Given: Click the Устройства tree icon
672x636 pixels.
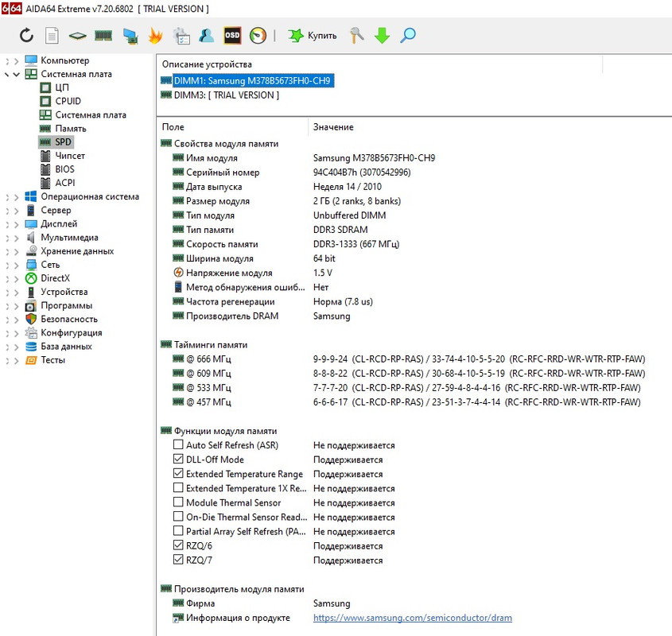Looking at the screenshot, I should pyautogui.click(x=31, y=292).
